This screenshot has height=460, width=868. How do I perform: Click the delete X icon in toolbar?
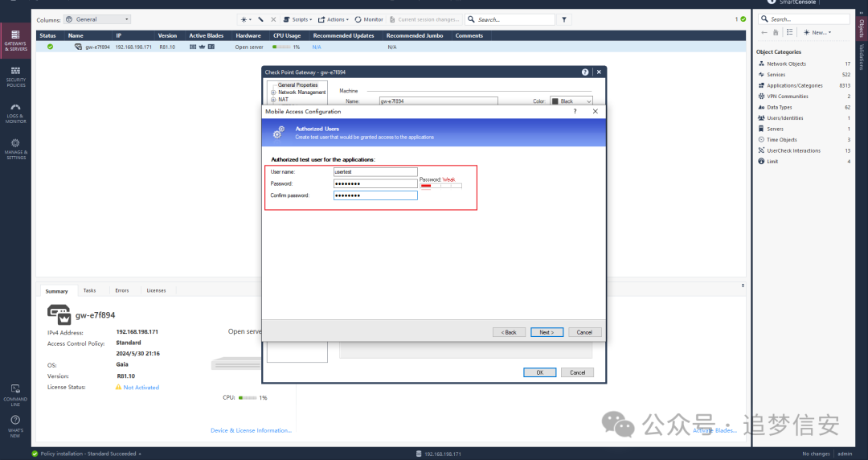pos(273,19)
